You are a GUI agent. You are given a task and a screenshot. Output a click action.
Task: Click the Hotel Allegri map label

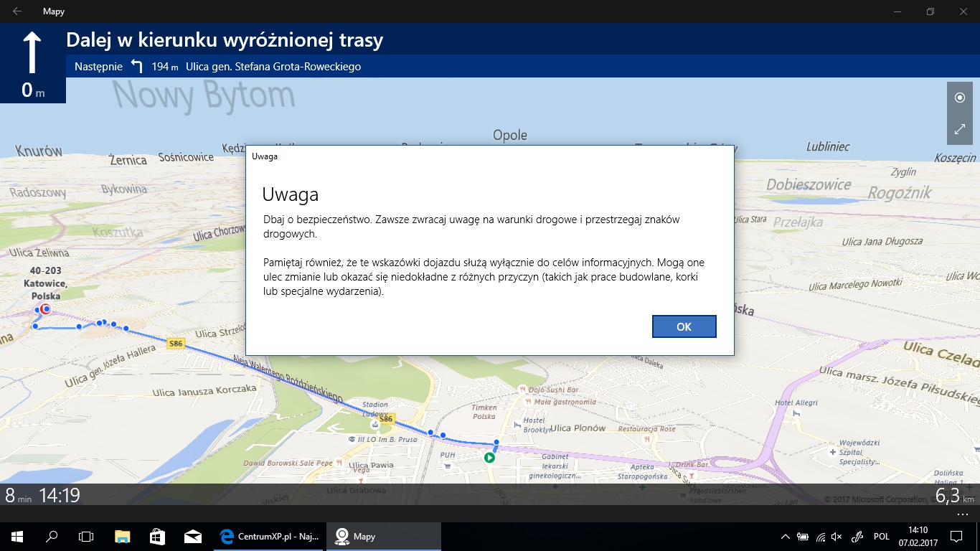(x=797, y=402)
